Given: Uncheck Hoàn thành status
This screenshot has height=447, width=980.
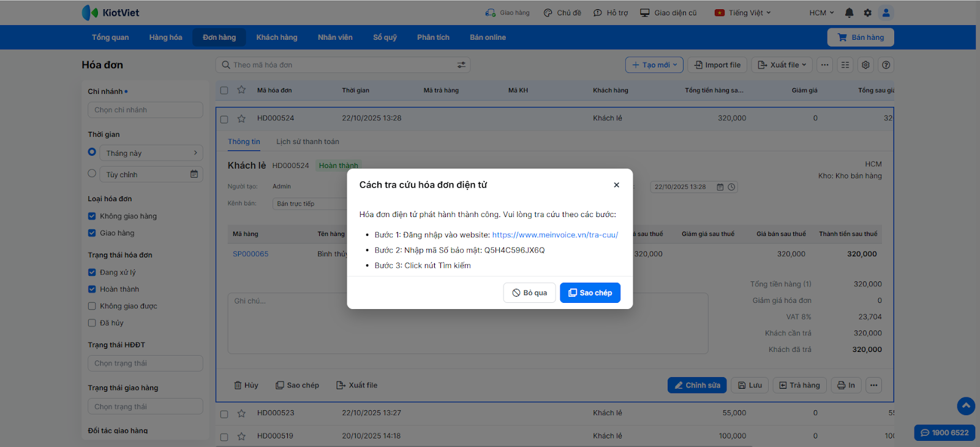Looking at the screenshot, I should (92, 289).
